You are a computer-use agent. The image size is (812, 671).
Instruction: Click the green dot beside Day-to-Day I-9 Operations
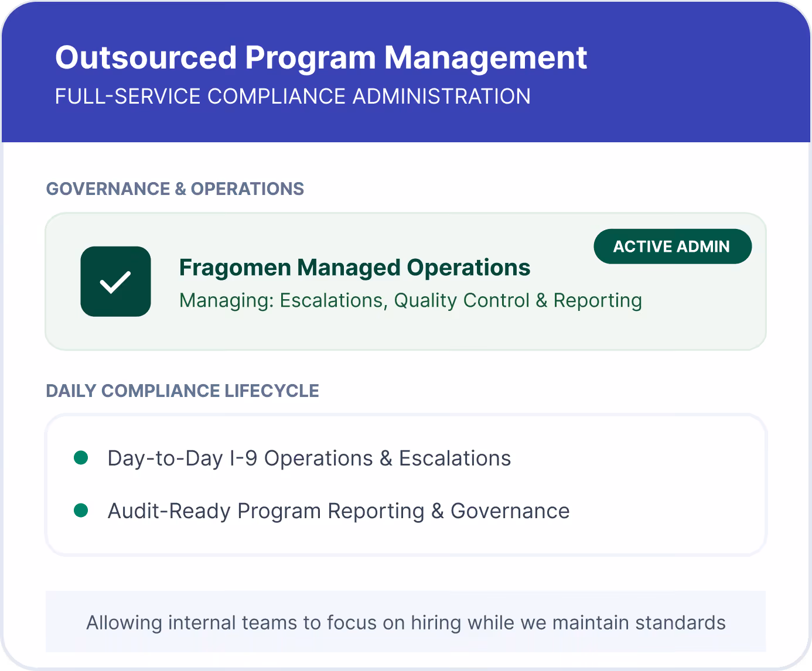[81, 457]
